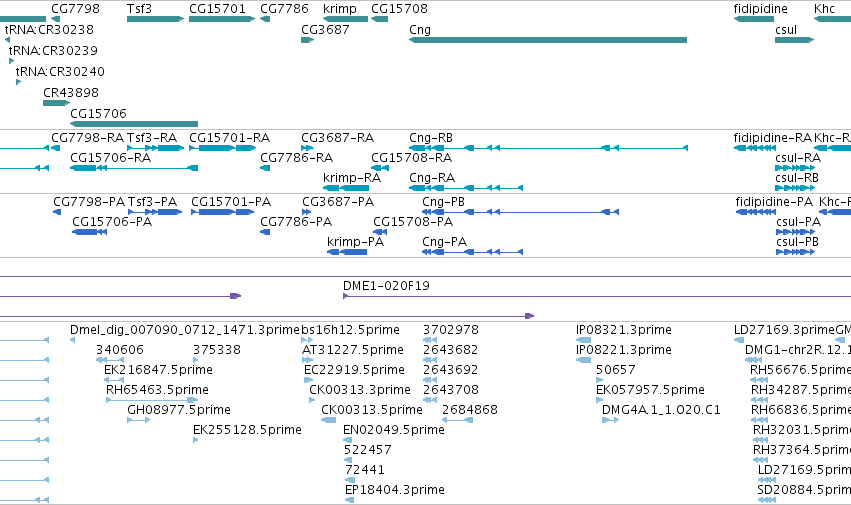Click feature DMG4A.1_1.020.C1
The image size is (851, 505).
[611, 420]
